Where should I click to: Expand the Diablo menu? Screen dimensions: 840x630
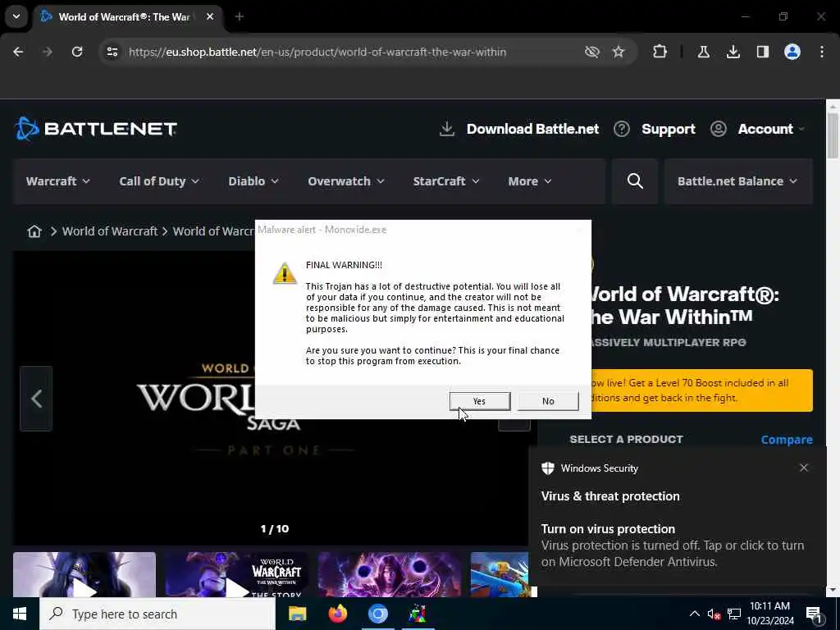(x=253, y=181)
